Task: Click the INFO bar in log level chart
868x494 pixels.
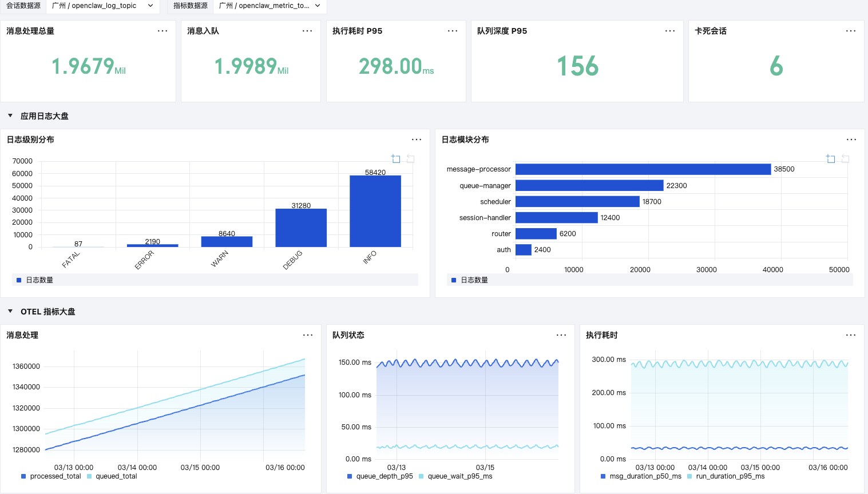Action: (375, 212)
